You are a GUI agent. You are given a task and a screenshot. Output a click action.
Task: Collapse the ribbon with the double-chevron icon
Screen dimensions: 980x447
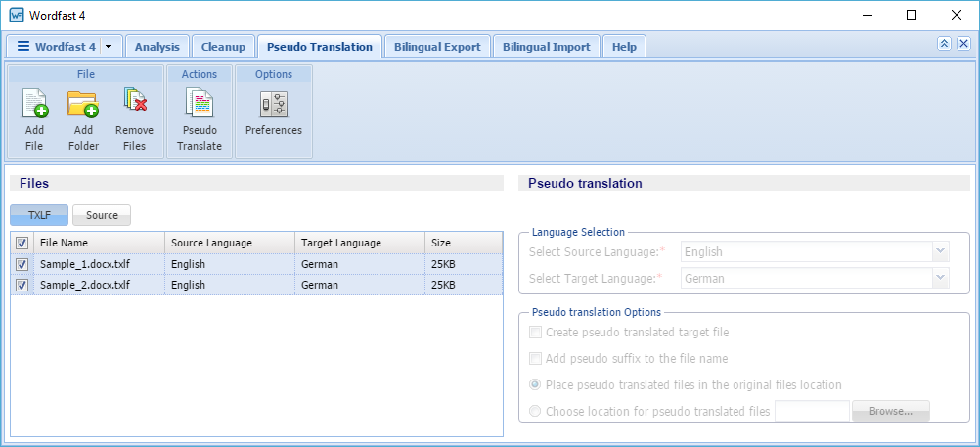pyautogui.click(x=944, y=43)
